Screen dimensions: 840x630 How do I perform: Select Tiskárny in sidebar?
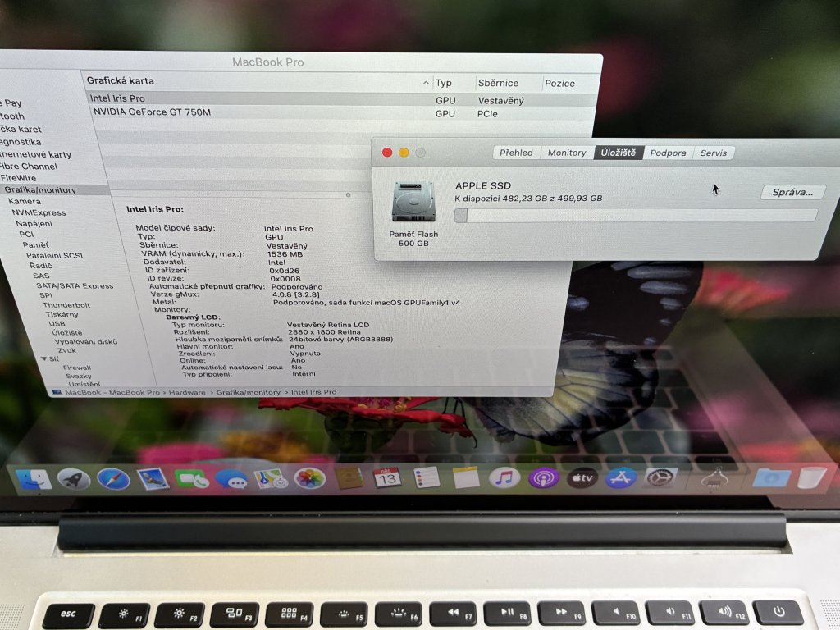point(62,314)
